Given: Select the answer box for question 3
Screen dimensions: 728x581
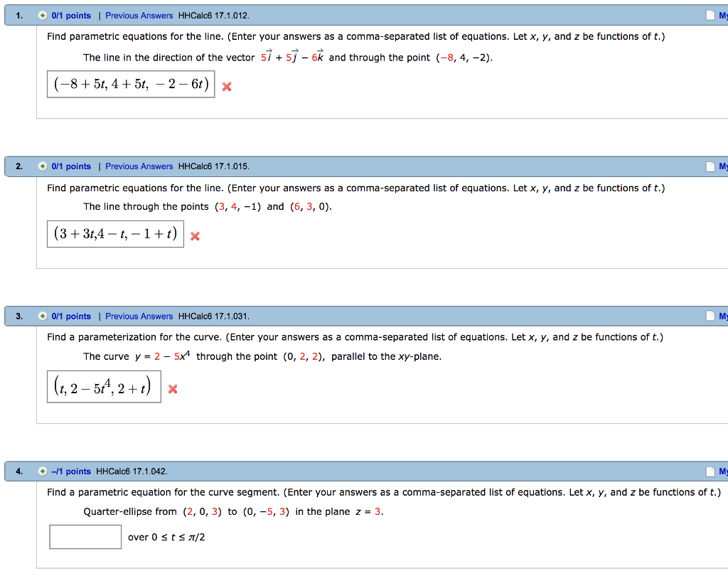Looking at the screenshot, I should click(x=104, y=386).
